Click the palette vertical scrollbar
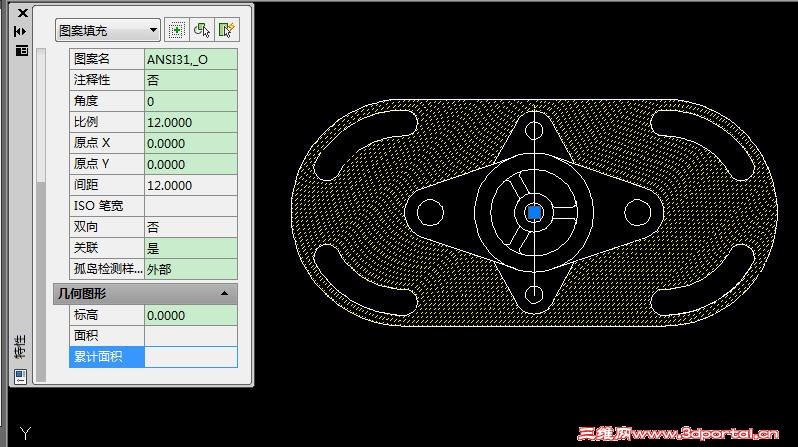798x447 pixels. [41, 214]
